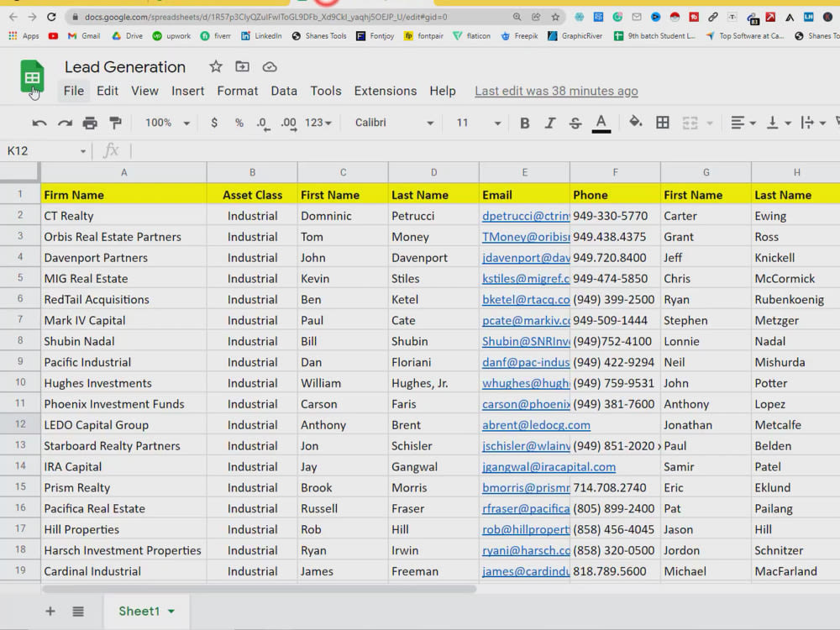Open the LinkedIn bookmark
Viewport: 840px width, 630px height.
pyautogui.click(x=261, y=36)
